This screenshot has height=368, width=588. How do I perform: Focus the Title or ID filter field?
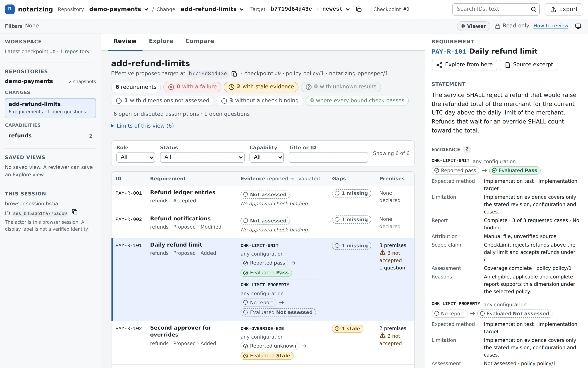[x=328, y=157]
